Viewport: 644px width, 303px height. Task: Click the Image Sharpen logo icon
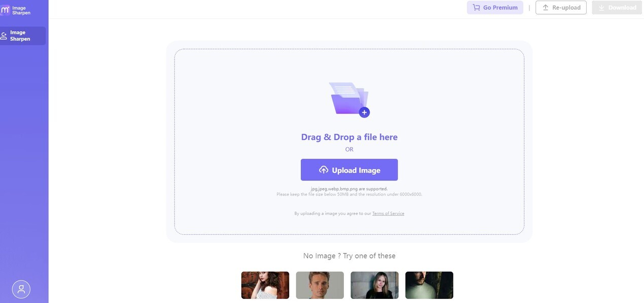pos(5,10)
